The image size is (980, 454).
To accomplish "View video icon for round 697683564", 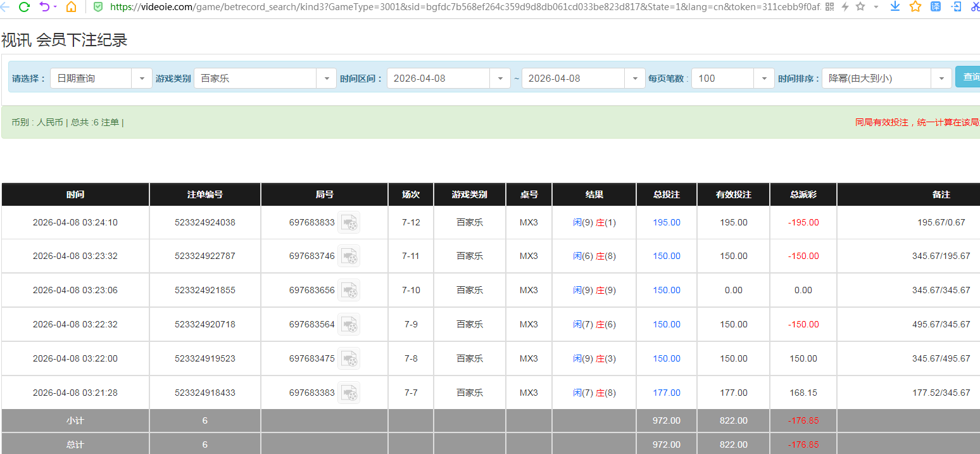I will coord(349,324).
